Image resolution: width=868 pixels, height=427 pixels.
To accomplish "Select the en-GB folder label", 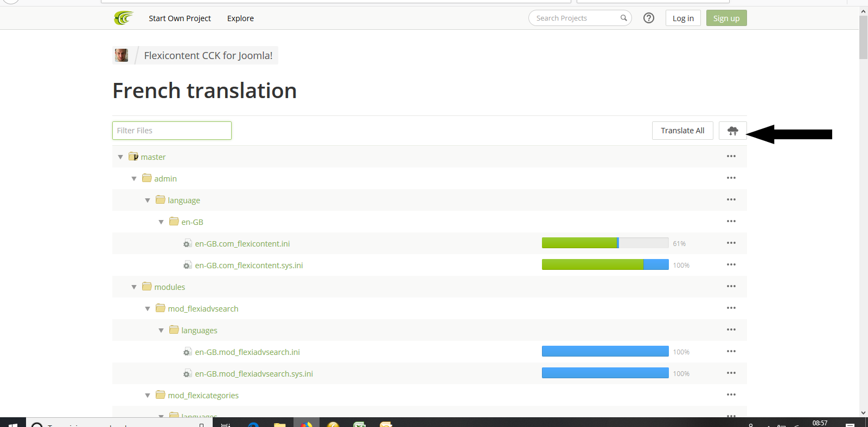I will [x=192, y=222].
